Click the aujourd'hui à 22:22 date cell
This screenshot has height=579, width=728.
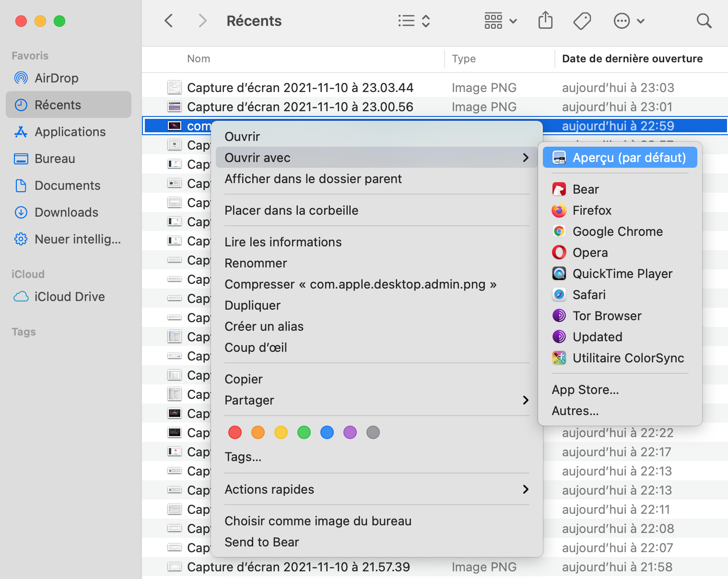coord(618,433)
